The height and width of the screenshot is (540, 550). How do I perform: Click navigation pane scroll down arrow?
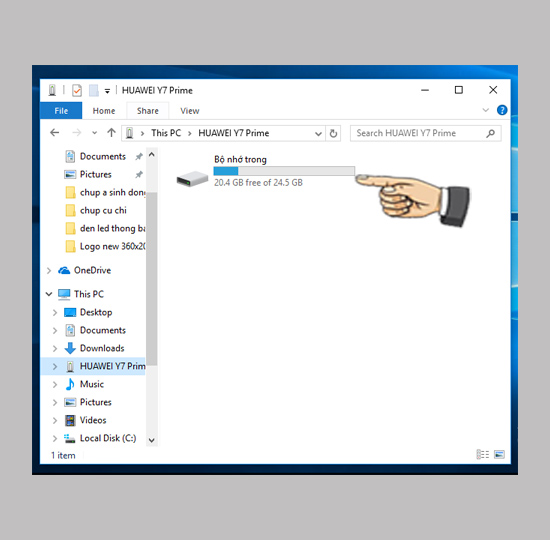[x=152, y=440]
